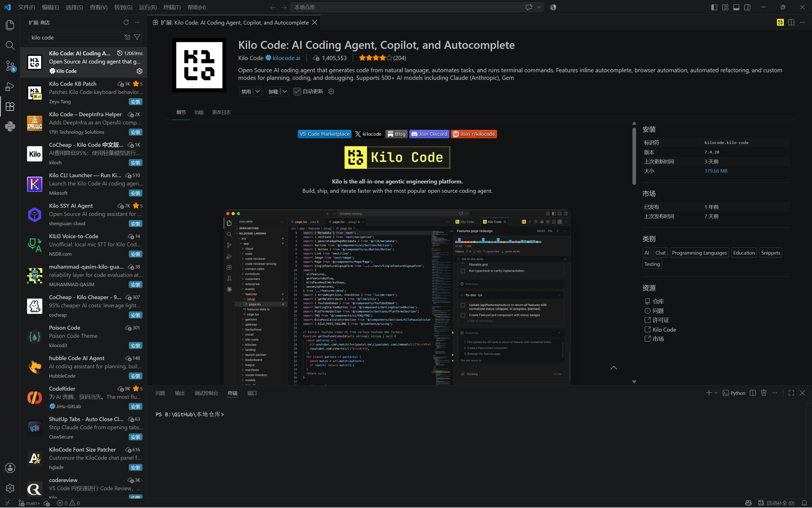Add a new terminal with the plus icon
Screen dimensions: 812x508
(709, 393)
